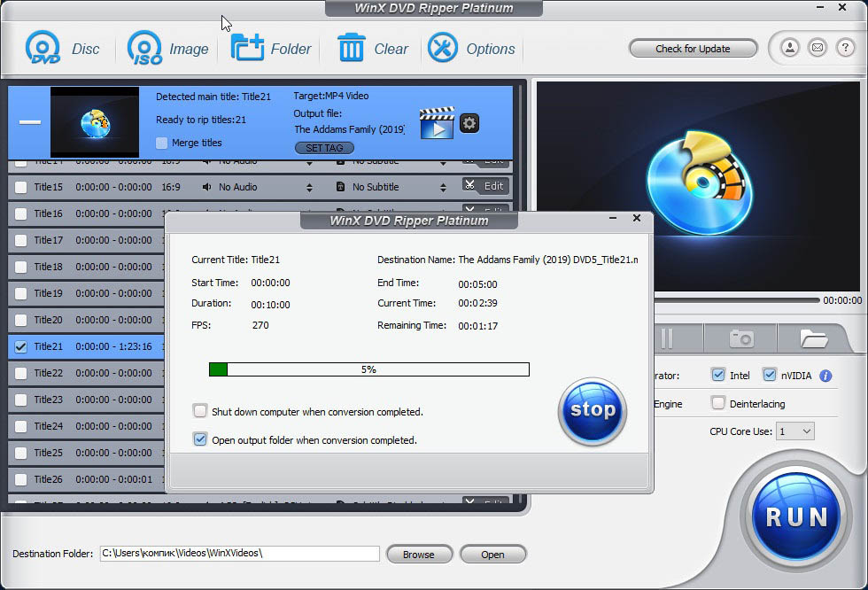
Task: Select the Title20 row
Action: click(86, 320)
